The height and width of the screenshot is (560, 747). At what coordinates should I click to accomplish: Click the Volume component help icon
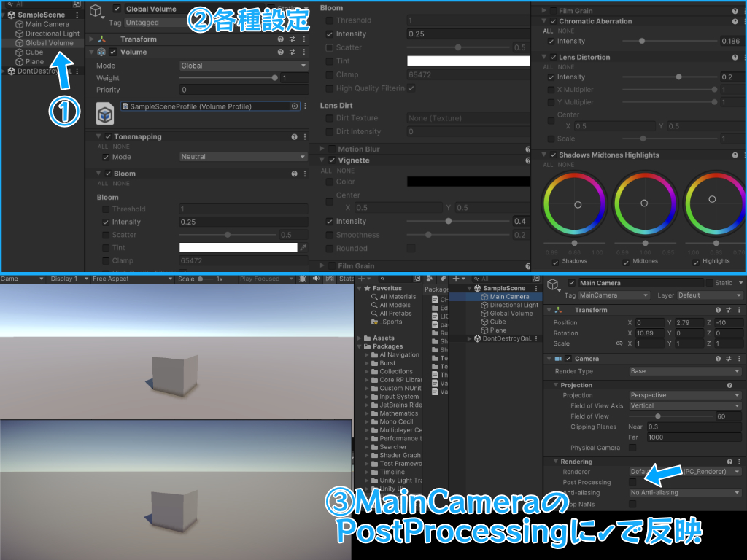tap(281, 52)
